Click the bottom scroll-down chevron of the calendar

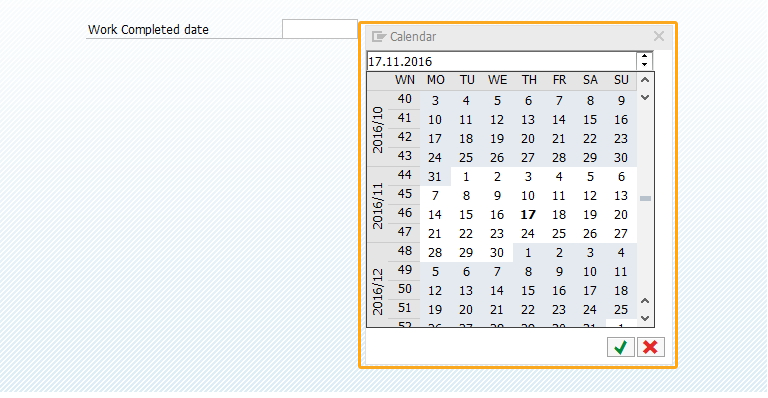point(645,318)
